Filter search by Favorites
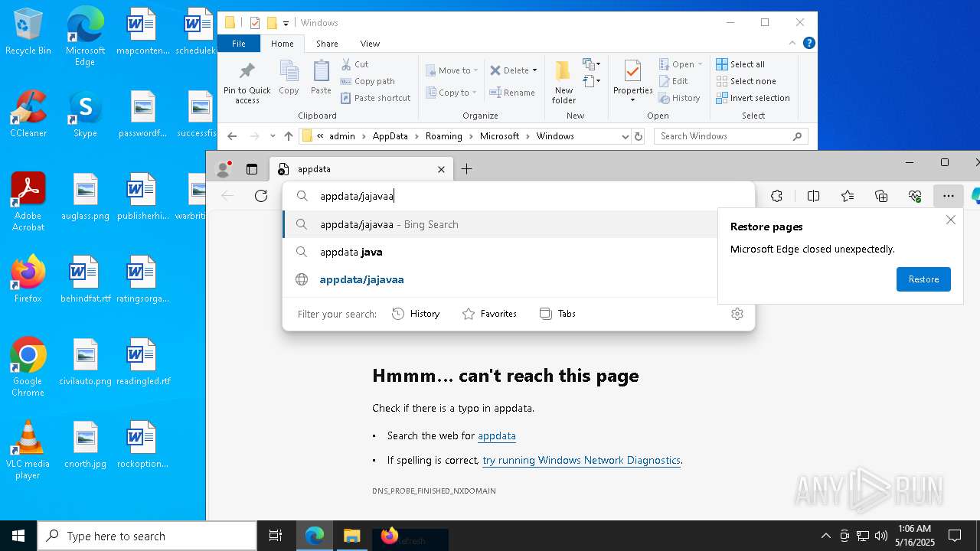 (489, 314)
